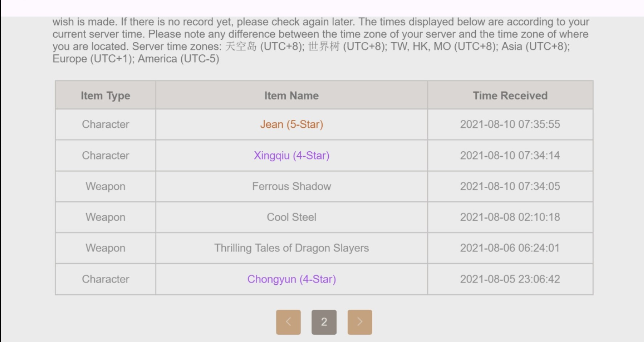Select the Ferrous Shadow item name
This screenshot has height=342, width=644.
[x=291, y=186]
